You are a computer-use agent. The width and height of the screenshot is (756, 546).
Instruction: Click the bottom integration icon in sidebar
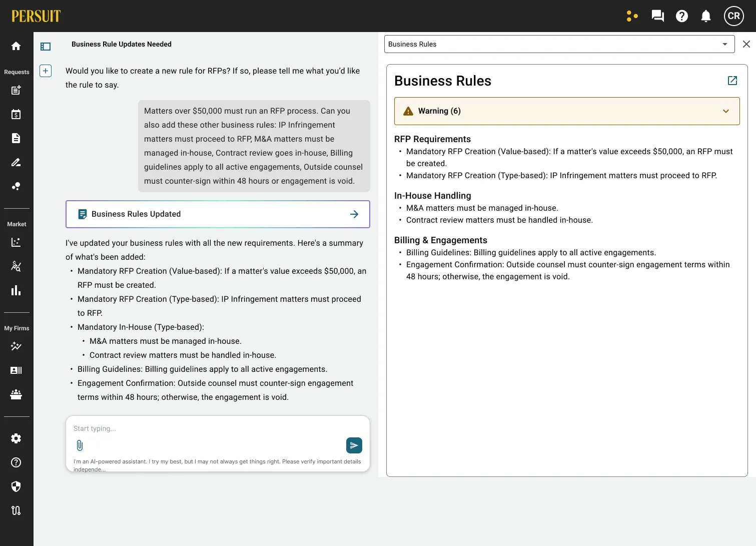[x=16, y=510]
